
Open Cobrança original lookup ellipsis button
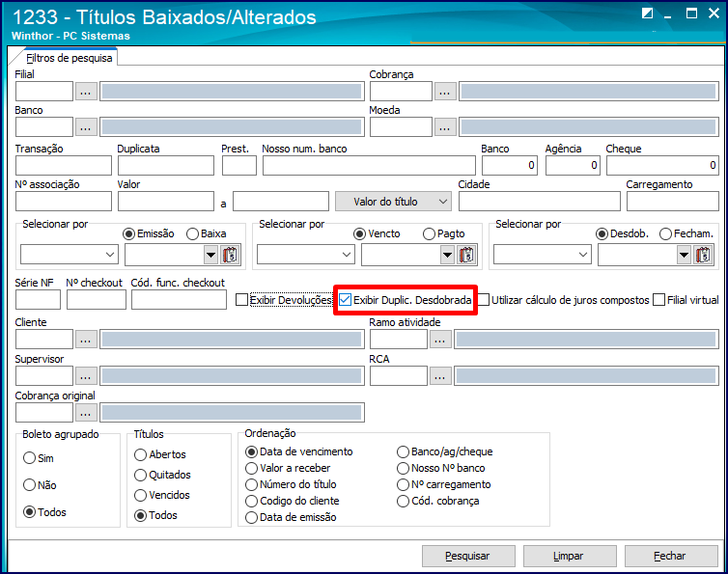85,413
